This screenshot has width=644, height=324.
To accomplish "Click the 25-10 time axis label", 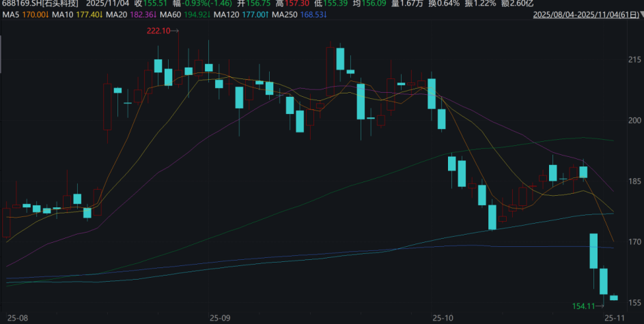I will coord(443,318).
